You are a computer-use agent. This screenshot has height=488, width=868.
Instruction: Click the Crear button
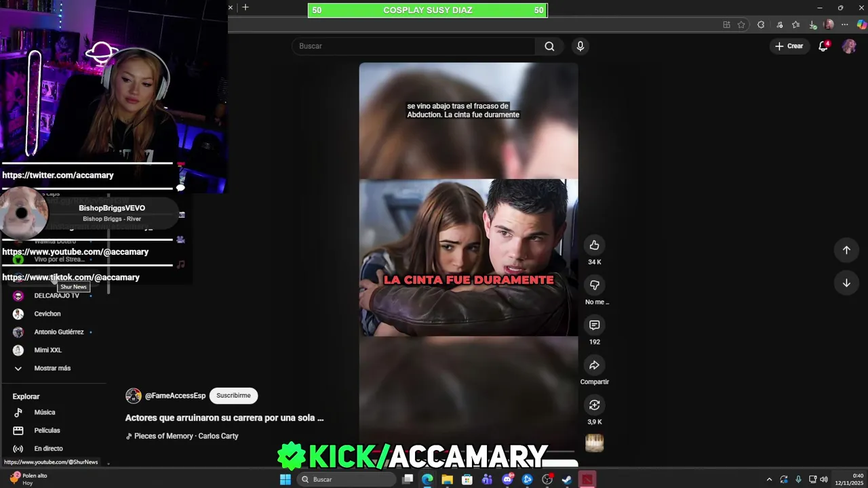[789, 46]
